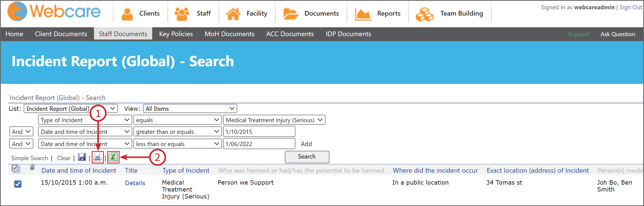Go to the Facility house icon
The height and width of the screenshot is (206, 644).
pyautogui.click(x=233, y=14)
